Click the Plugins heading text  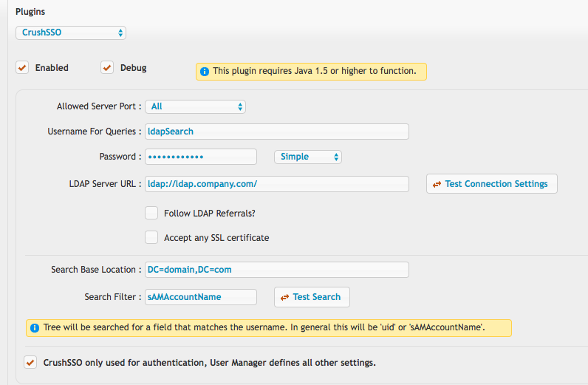(x=30, y=12)
